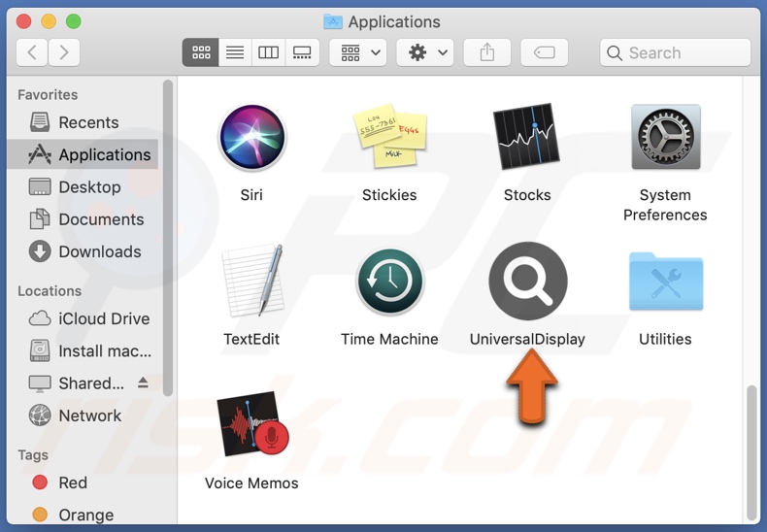Screen dimensions: 767x532
Task: Click the Applications sidebar icon
Action: click(40, 154)
